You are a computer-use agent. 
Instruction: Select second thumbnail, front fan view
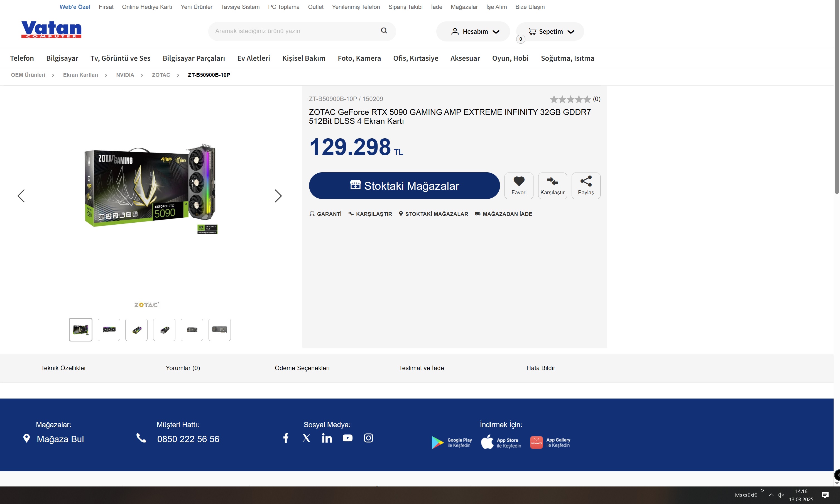pyautogui.click(x=109, y=330)
